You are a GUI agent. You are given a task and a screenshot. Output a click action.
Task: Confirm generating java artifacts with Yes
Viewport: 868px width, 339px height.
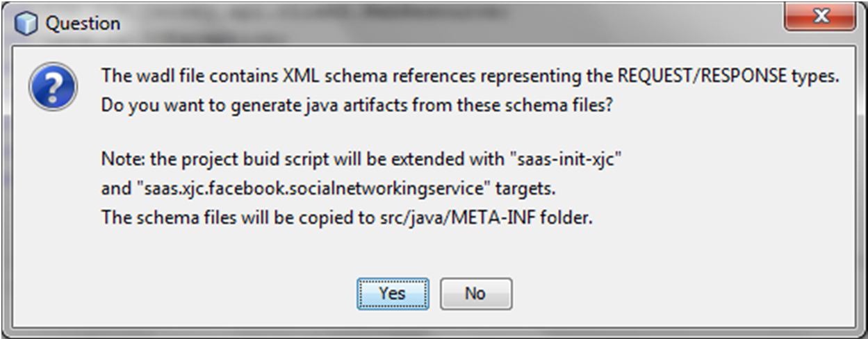393,294
